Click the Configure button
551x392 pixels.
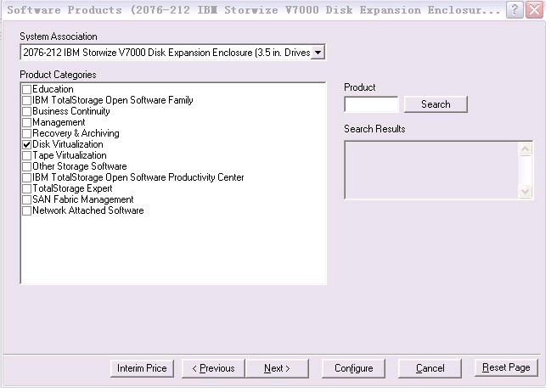[353, 368]
